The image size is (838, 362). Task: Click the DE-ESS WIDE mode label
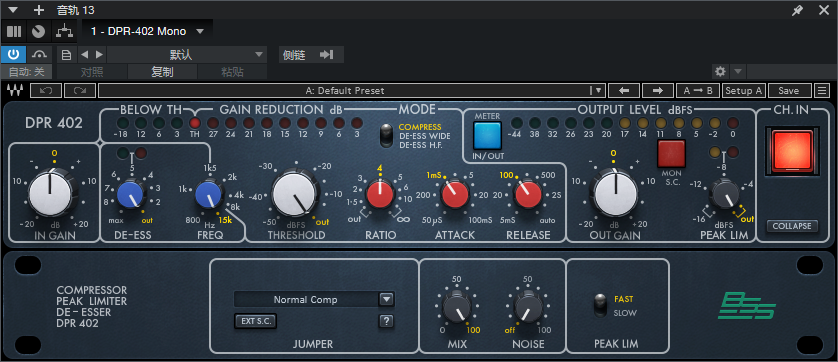point(425,136)
